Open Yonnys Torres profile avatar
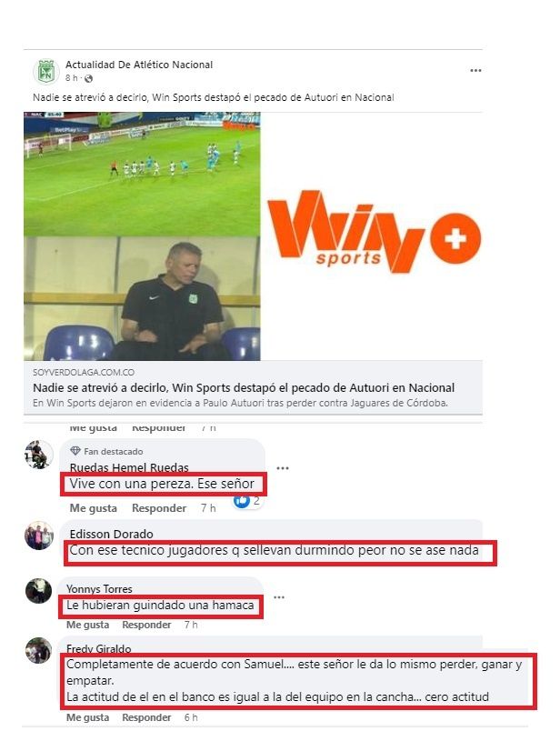This screenshot has height=731, width=560. pyautogui.click(x=39, y=591)
